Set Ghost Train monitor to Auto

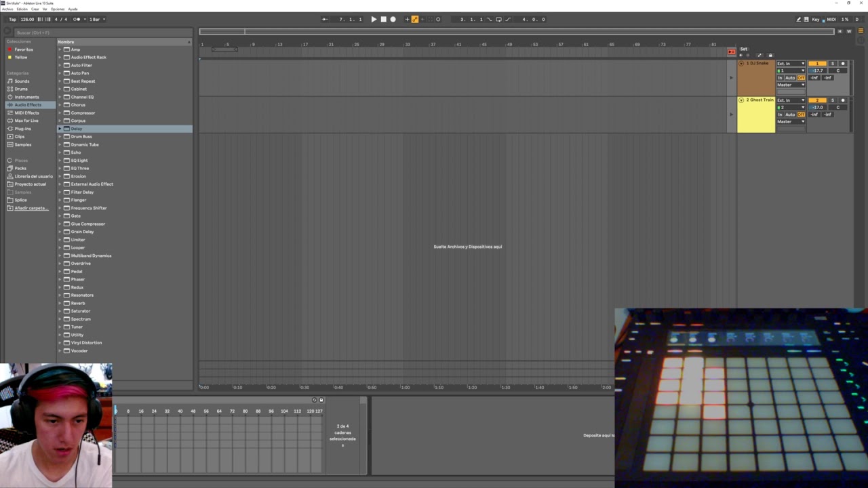790,115
